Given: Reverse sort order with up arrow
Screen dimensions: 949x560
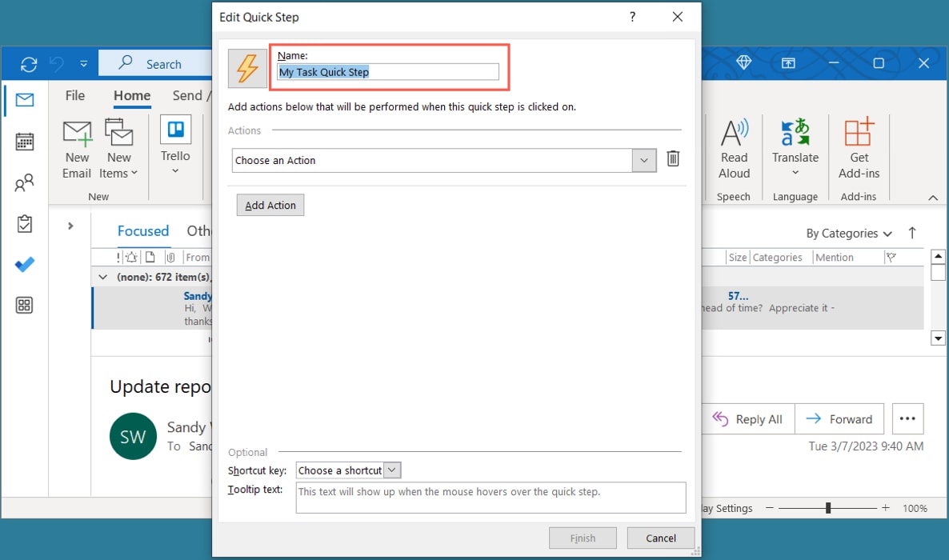Looking at the screenshot, I should (x=912, y=233).
